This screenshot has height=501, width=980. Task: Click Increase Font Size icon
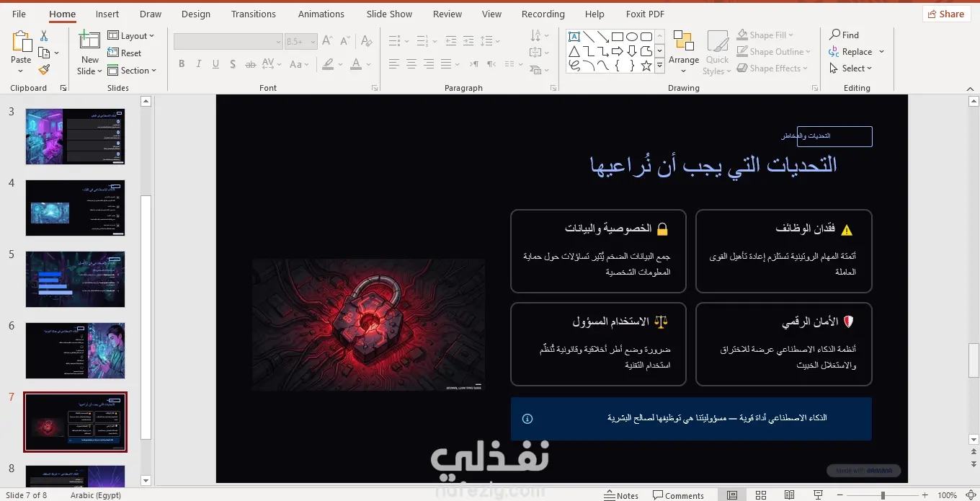click(328, 42)
